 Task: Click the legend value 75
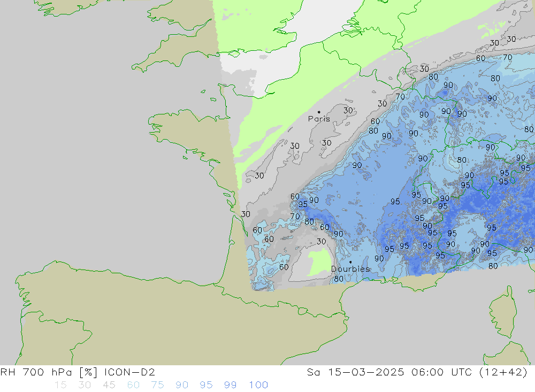point(157,385)
